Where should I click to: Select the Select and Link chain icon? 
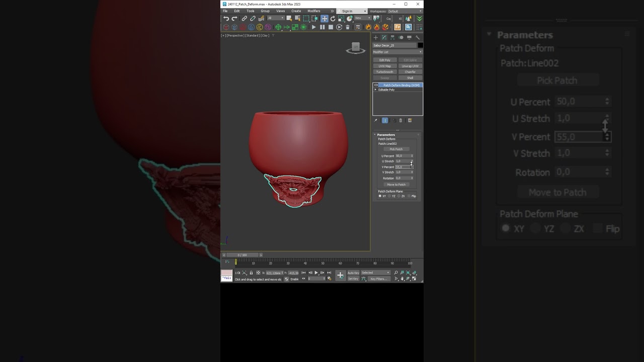[x=245, y=19]
